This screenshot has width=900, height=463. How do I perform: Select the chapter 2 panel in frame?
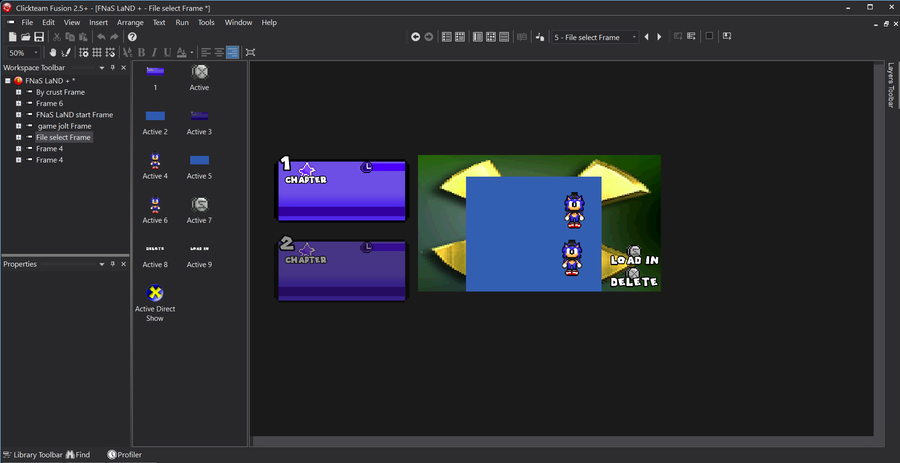(342, 270)
